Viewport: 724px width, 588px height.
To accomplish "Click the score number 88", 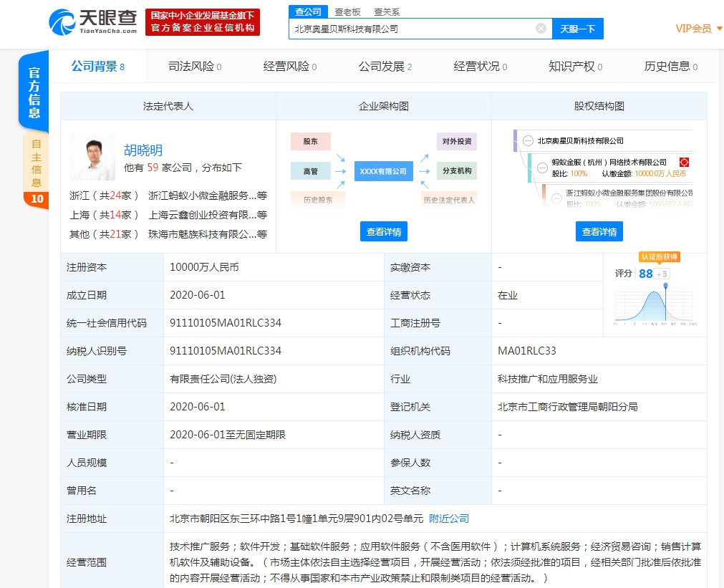I will pyautogui.click(x=645, y=274).
